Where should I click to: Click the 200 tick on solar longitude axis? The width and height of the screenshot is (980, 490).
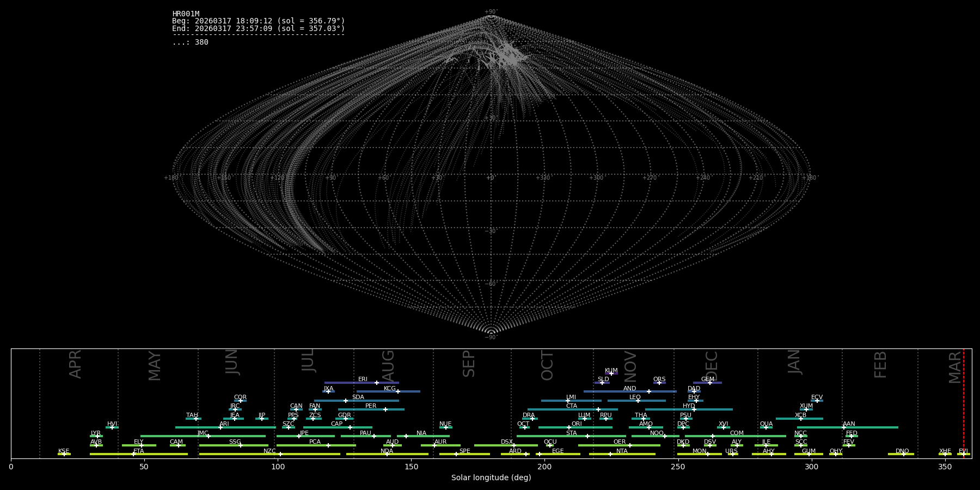pos(544,467)
